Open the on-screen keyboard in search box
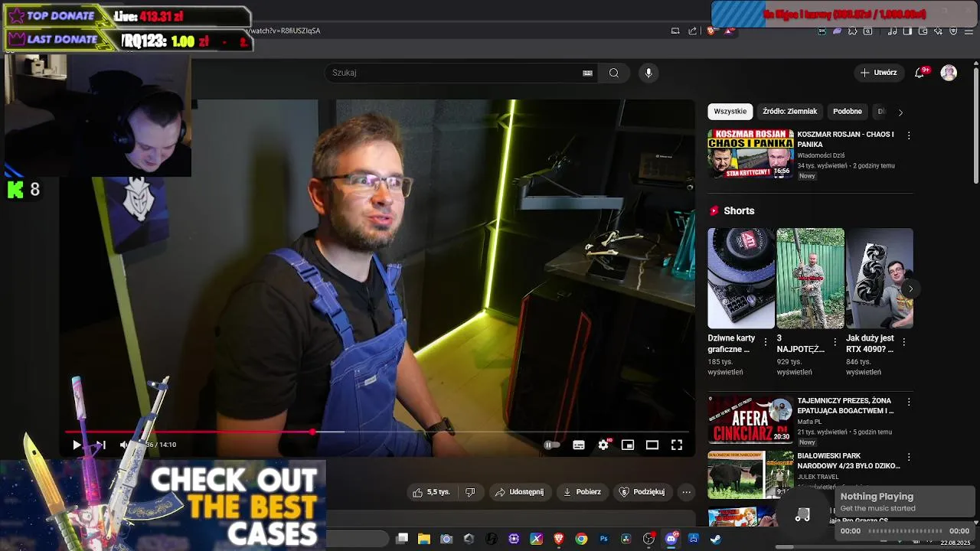 tap(587, 73)
